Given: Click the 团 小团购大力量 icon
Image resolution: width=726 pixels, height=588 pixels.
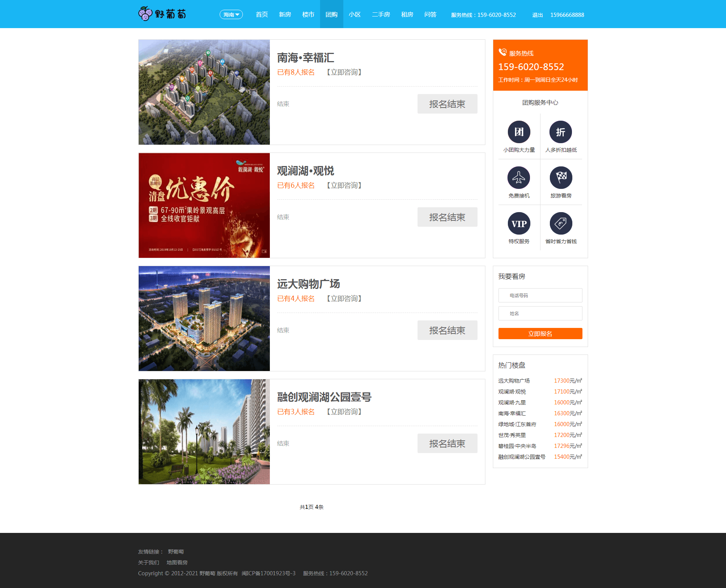Looking at the screenshot, I should [519, 132].
